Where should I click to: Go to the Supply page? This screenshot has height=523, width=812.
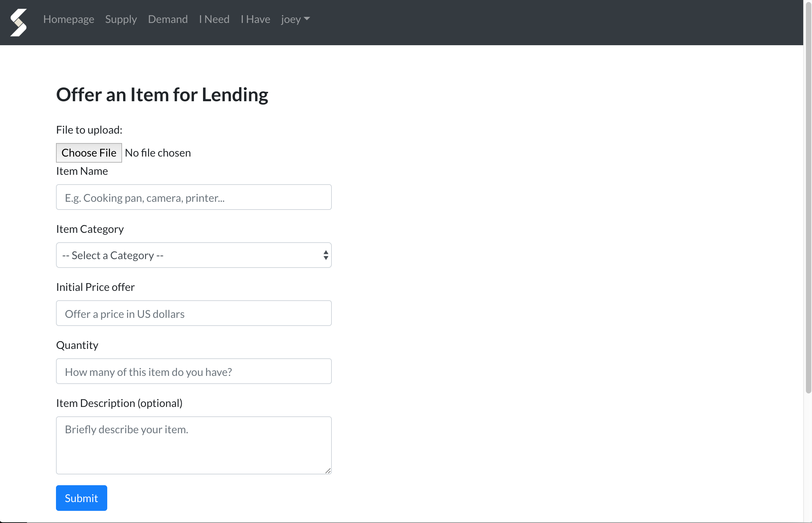pos(121,19)
